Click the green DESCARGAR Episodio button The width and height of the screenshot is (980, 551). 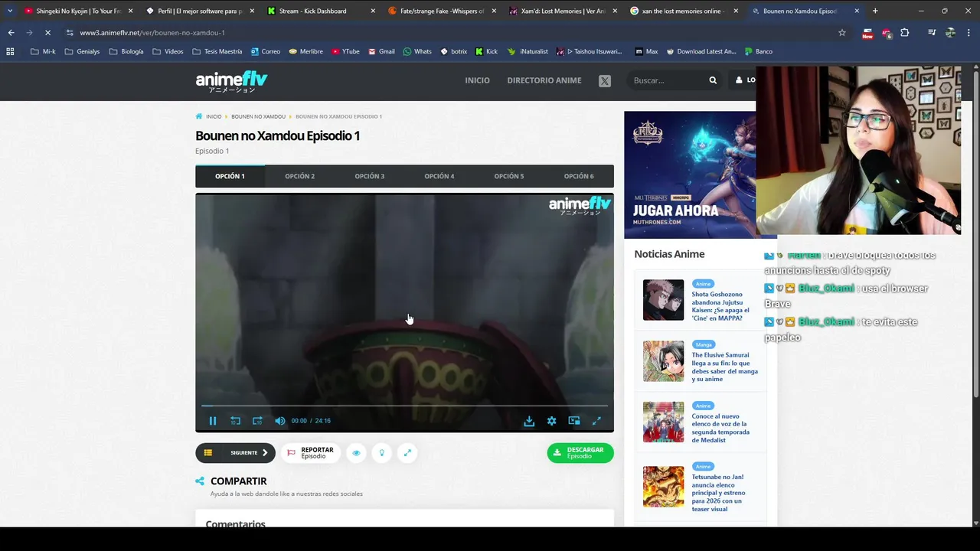tap(580, 453)
